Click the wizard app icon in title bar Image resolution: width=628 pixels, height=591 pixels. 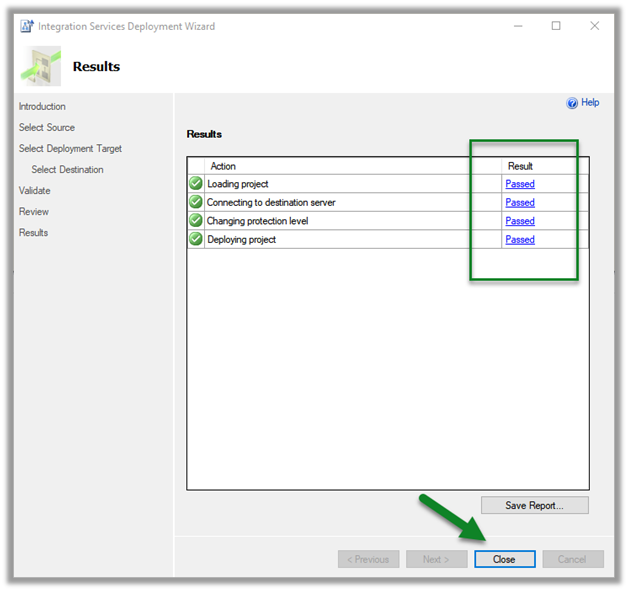coord(27,26)
